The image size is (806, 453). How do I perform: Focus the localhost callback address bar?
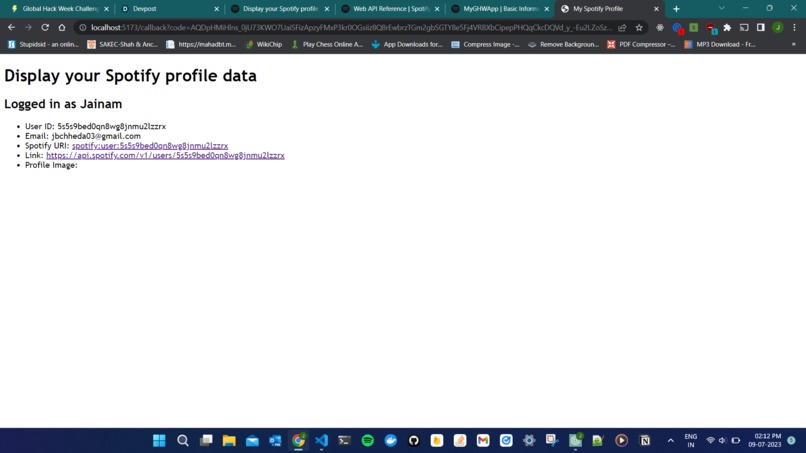coord(352,27)
